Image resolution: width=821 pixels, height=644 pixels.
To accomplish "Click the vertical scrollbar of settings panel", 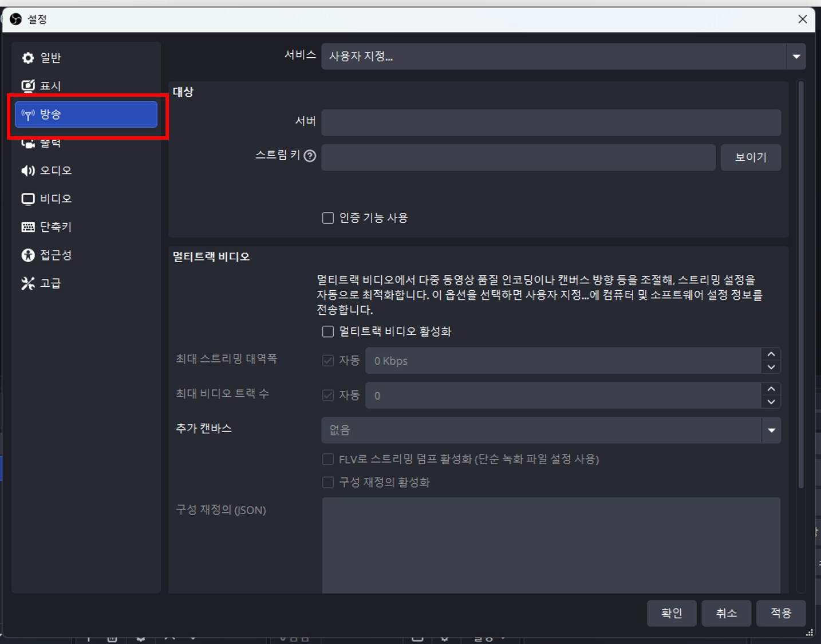I will click(x=801, y=285).
